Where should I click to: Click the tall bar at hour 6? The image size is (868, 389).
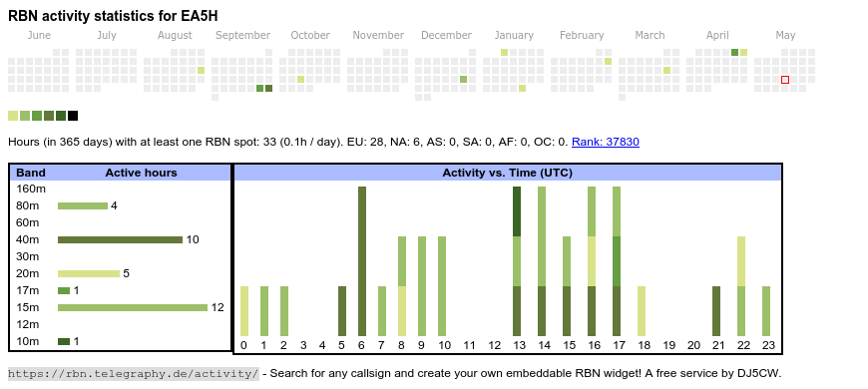click(x=362, y=261)
